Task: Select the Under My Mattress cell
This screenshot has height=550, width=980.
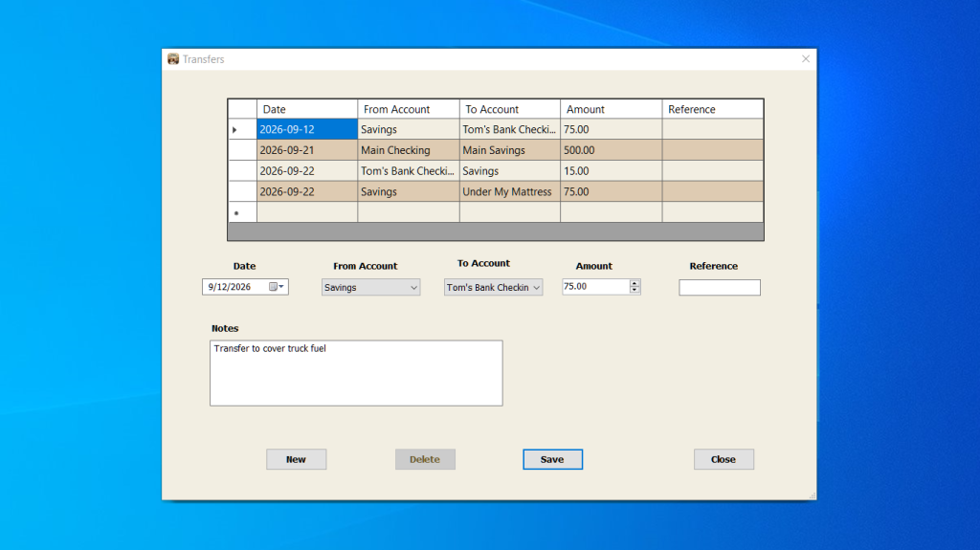Action: coord(510,192)
